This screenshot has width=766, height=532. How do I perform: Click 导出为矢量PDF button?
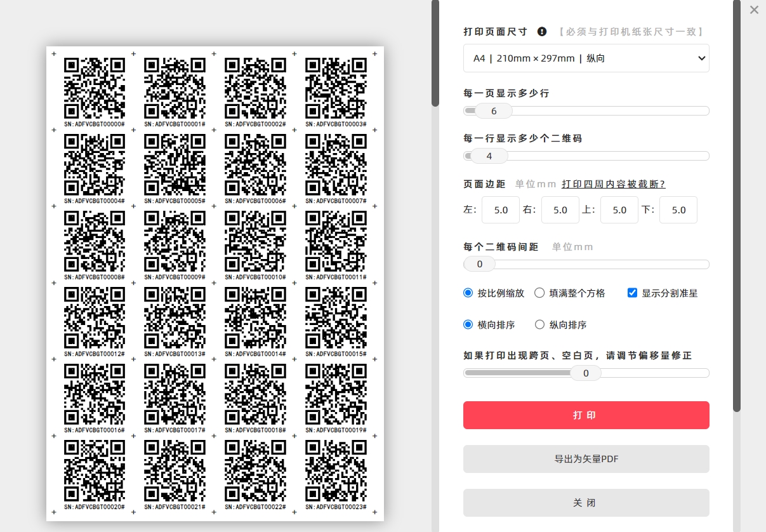point(586,459)
